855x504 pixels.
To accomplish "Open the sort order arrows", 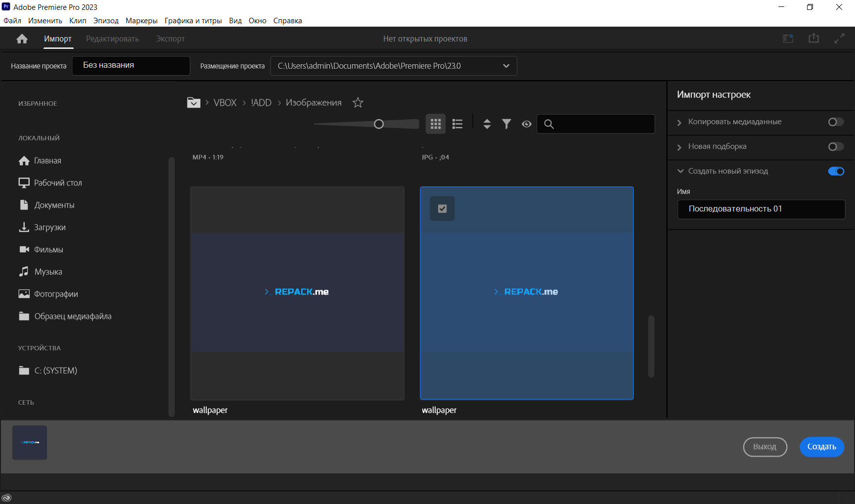I will (487, 124).
